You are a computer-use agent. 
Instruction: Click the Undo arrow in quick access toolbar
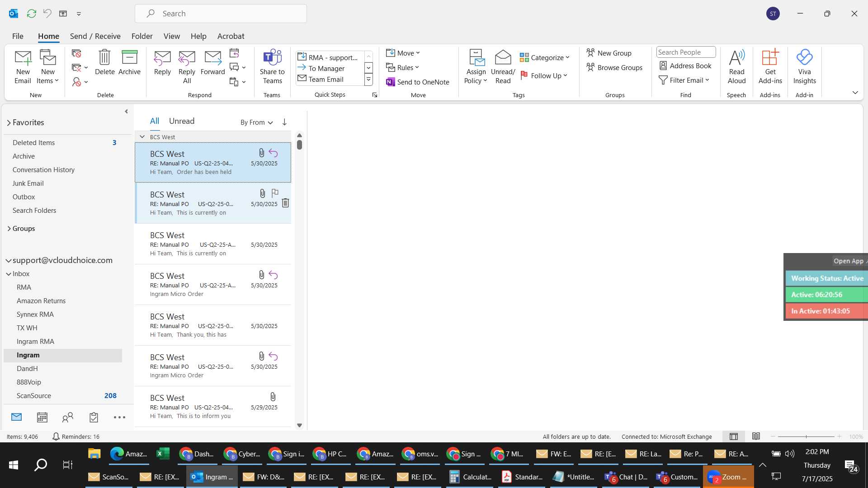[47, 14]
